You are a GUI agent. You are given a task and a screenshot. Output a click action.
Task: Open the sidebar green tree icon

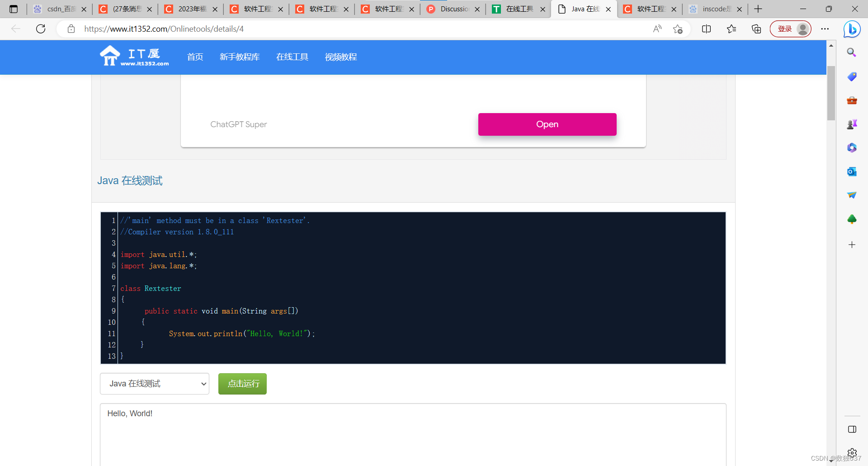[x=852, y=219]
